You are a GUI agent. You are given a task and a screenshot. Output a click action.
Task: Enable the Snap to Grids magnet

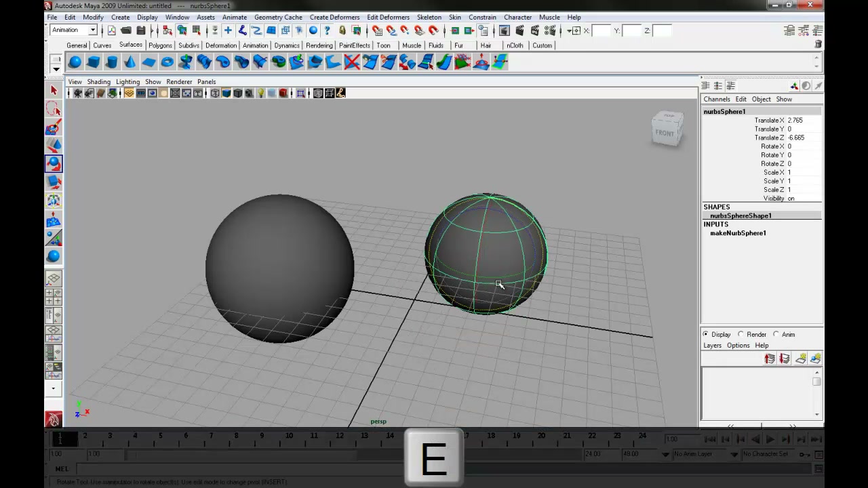pos(377,30)
